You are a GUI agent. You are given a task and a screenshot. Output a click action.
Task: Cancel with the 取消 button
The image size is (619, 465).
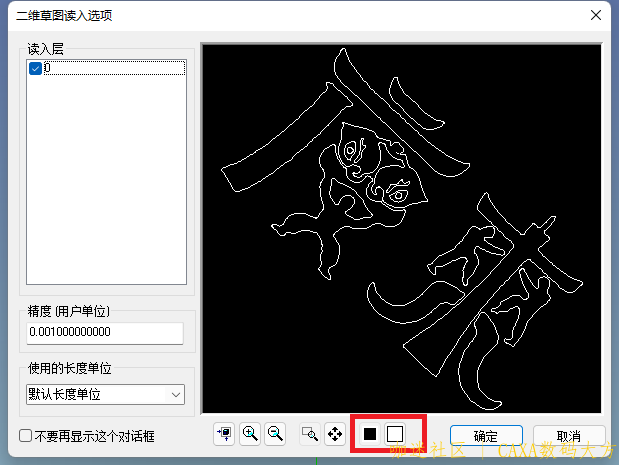[x=569, y=436]
